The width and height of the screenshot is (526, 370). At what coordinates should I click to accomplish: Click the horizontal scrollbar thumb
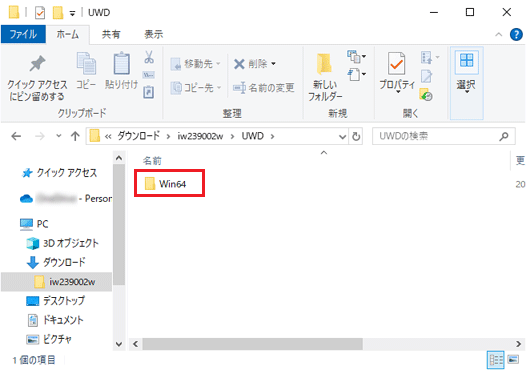253,344
